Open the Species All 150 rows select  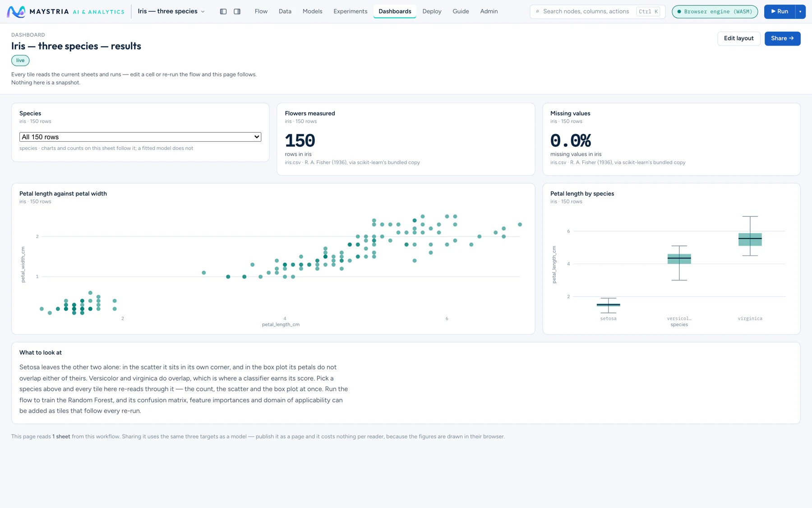140,137
